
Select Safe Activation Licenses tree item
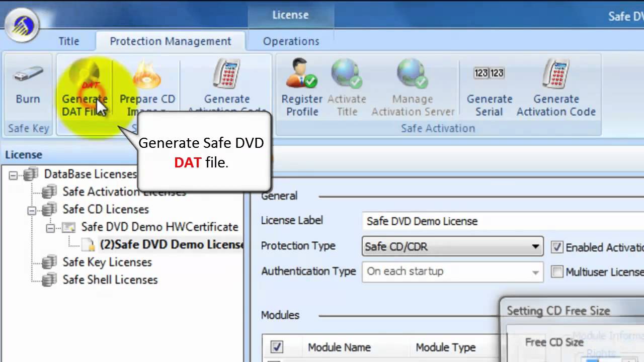pyautogui.click(x=124, y=192)
